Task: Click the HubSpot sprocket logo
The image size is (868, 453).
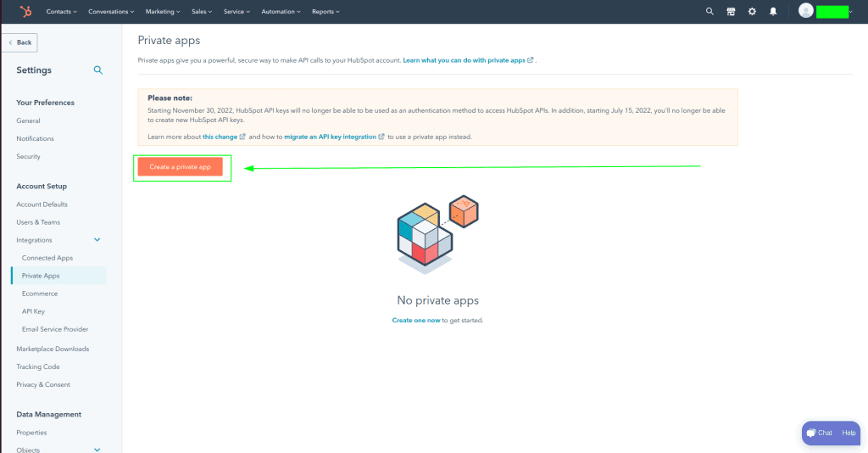Action: [25, 11]
